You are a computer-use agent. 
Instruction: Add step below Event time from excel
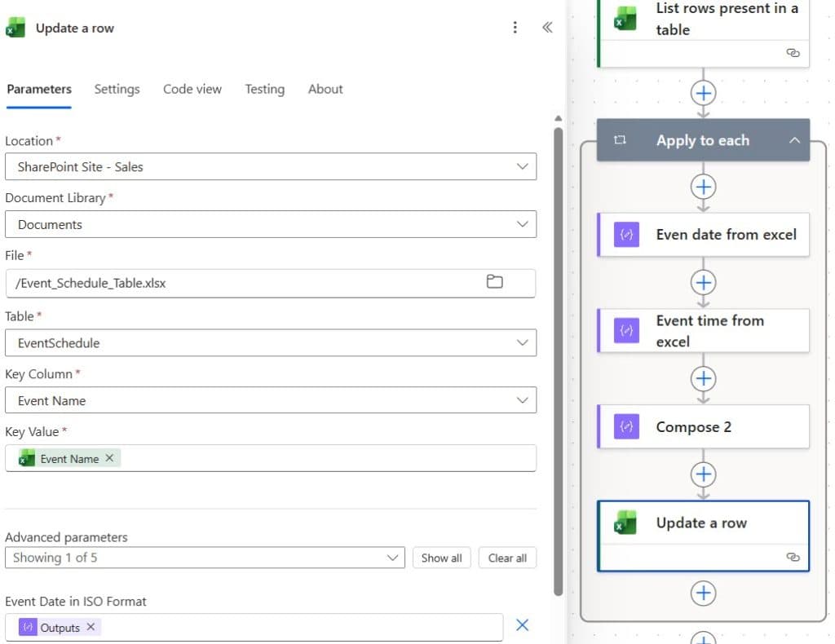click(703, 378)
